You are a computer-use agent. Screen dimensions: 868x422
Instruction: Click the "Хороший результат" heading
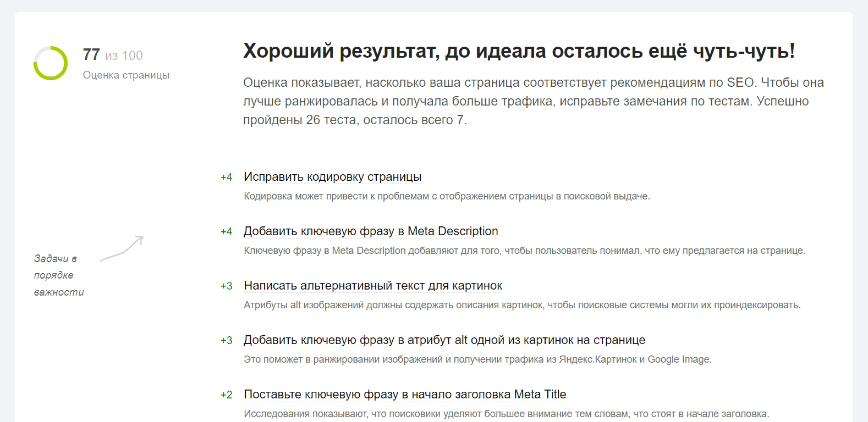click(519, 51)
